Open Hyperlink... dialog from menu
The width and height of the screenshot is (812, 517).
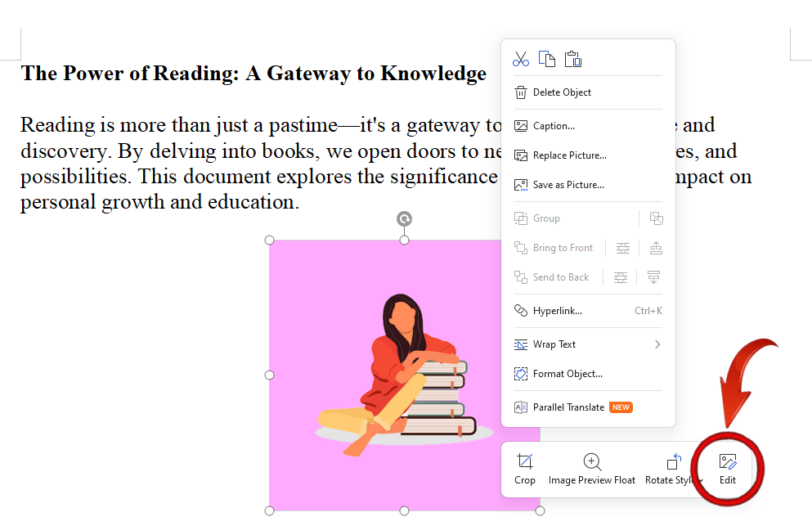coord(588,311)
